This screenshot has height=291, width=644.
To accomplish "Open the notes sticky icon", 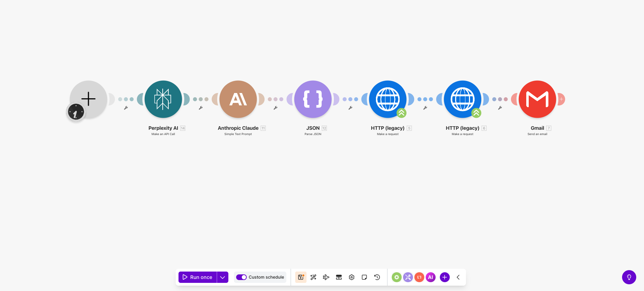I will [x=364, y=277].
